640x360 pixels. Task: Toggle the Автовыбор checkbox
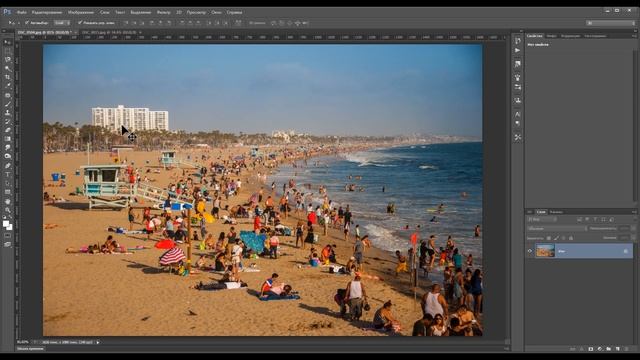[27, 23]
